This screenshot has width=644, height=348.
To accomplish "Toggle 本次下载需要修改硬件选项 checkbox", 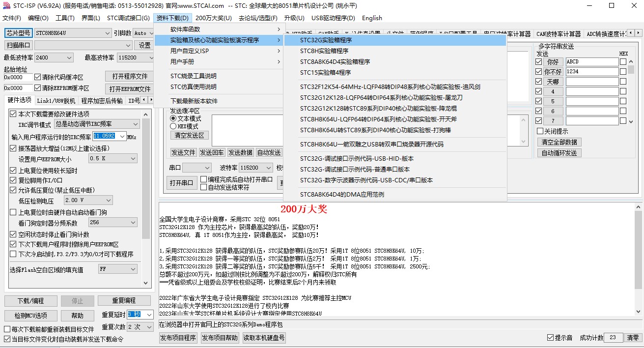I will click(x=13, y=114).
